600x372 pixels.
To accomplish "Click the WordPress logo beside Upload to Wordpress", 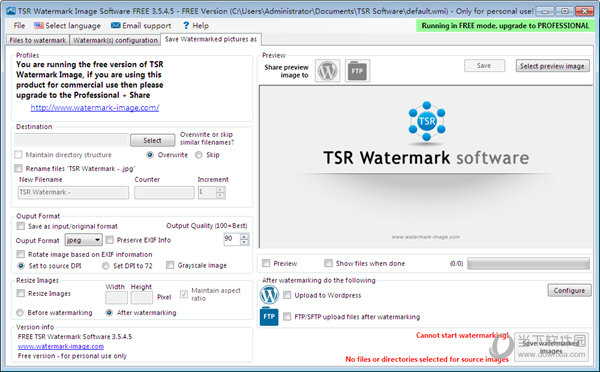I will point(269,295).
